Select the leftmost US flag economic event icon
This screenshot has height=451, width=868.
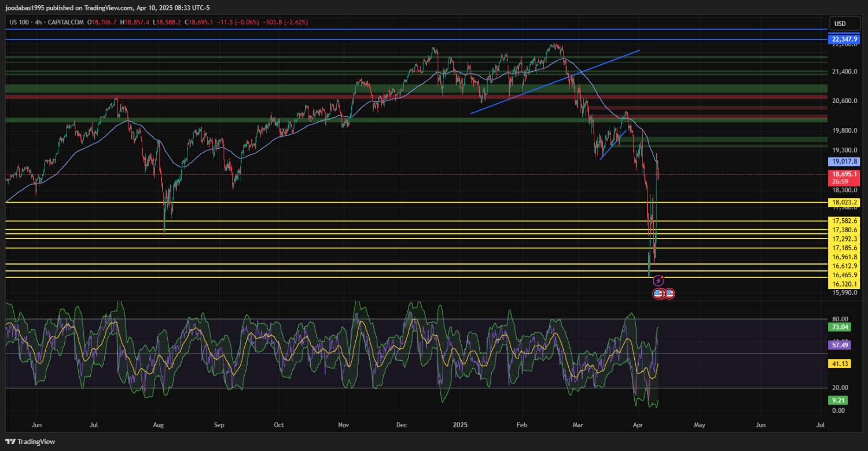[658, 294]
